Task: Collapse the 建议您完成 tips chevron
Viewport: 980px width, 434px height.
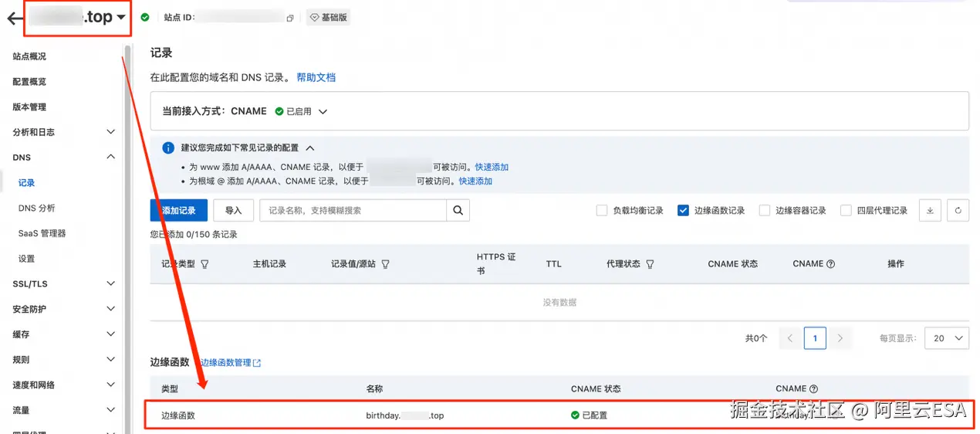Action: pyautogui.click(x=310, y=147)
